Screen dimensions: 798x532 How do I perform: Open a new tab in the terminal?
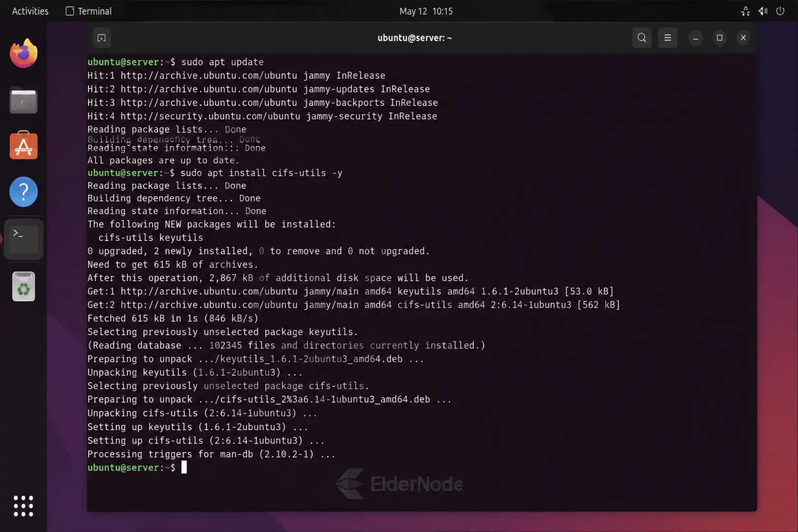click(x=101, y=38)
